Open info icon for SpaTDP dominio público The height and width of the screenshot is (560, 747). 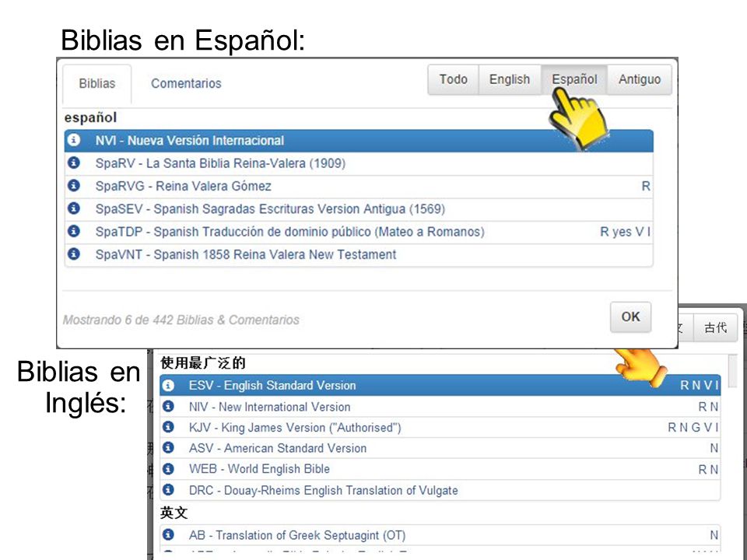point(74,231)
